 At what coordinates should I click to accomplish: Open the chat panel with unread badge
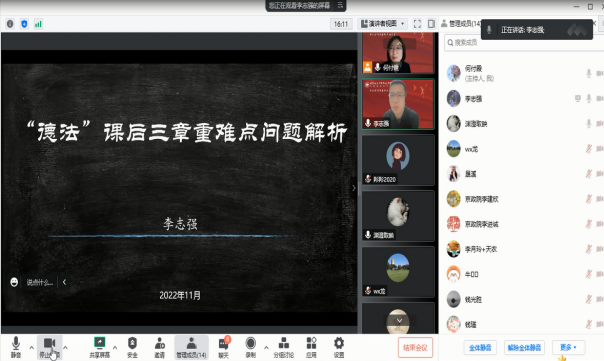pyautogui.click(x=224, y=347)
